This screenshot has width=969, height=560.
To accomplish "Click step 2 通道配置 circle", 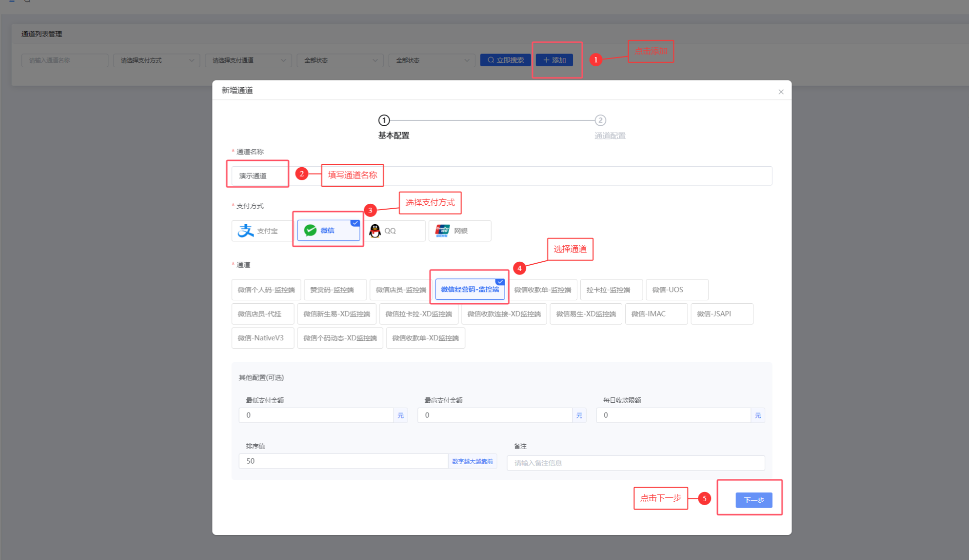I will pyautogui.click(x=600, y=120).
